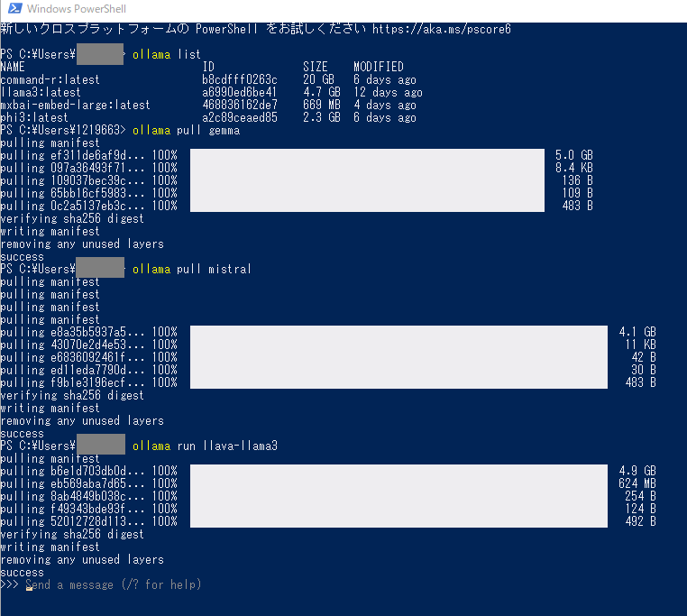Click the ID value 468836162de7

point(240,106)
